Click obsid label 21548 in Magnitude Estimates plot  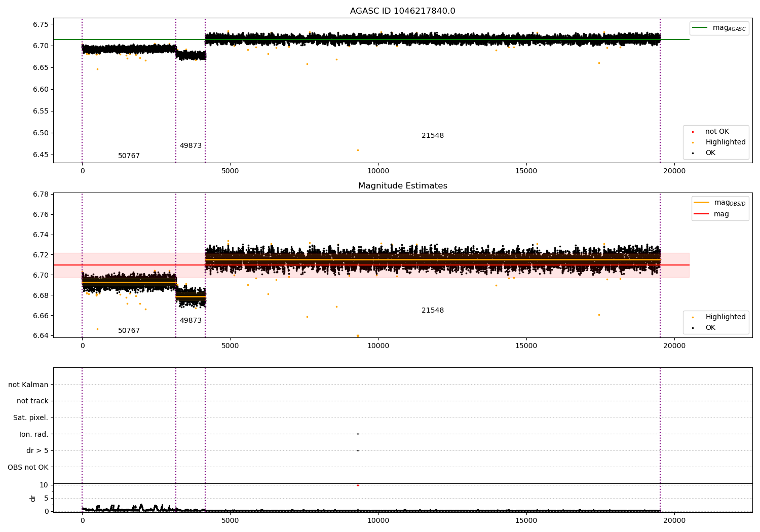[433, 311]
